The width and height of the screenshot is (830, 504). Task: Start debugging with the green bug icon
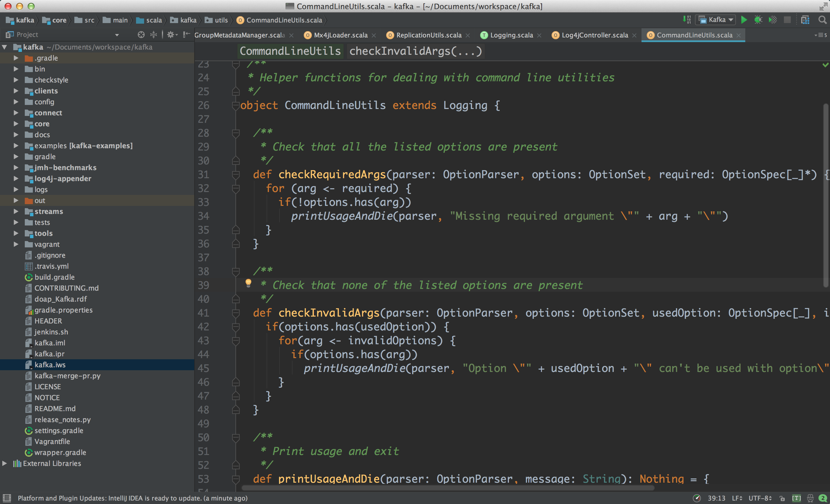758,20
